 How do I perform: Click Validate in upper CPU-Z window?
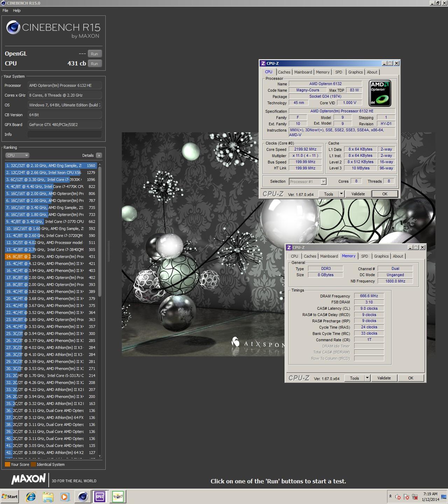pyautogui.click(x=358, y=194)
